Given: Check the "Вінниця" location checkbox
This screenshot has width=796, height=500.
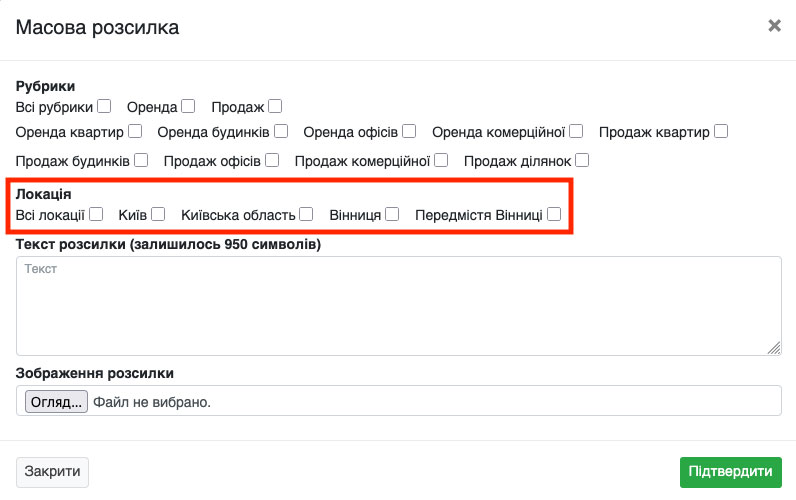Looking at the screenshot, I should click(392, 213).
